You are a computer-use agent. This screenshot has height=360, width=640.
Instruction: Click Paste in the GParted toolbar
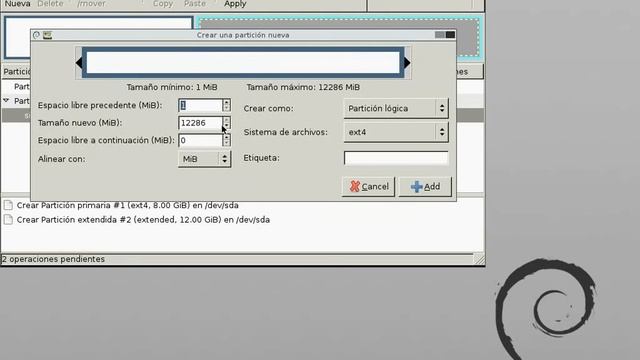pyautogui.click(x=195, y=4)
